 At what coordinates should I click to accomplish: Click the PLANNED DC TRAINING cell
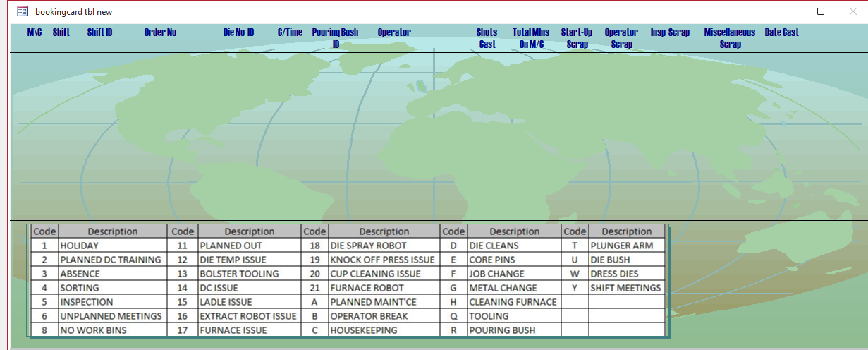point(113,260)
